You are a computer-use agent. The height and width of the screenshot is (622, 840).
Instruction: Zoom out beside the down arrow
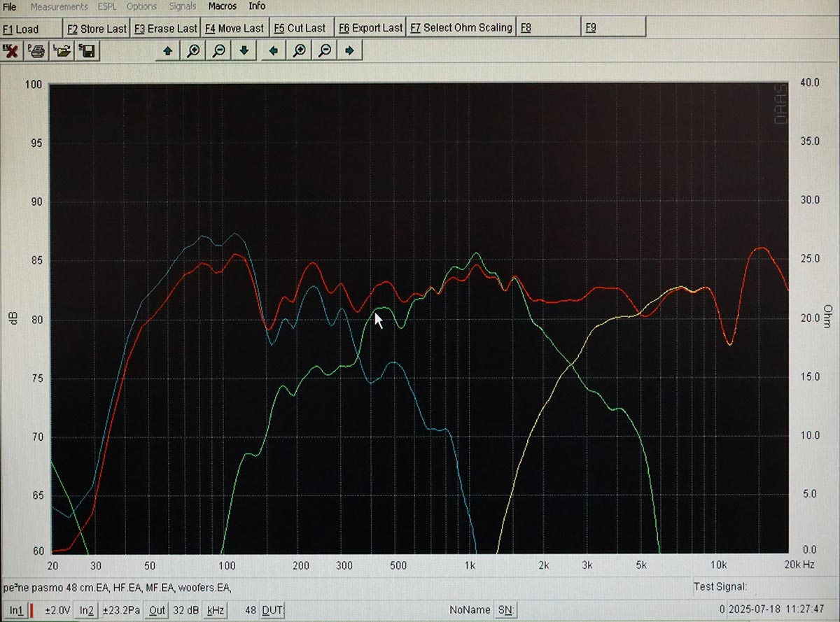click(218, 51)
